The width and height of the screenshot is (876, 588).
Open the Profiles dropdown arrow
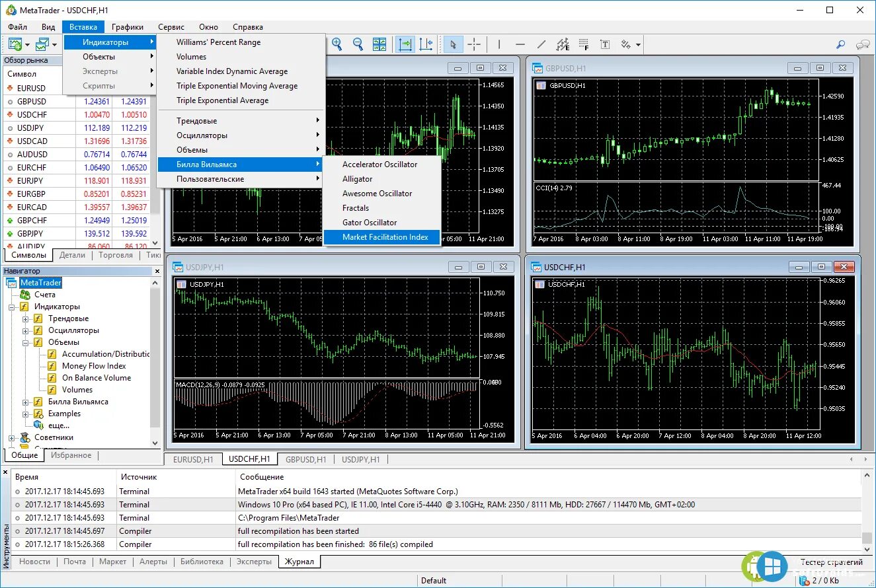coord(55,45)
